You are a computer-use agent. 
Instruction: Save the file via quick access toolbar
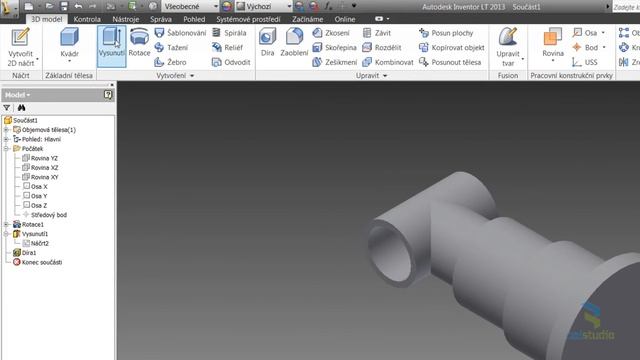(x=64, y=6)
